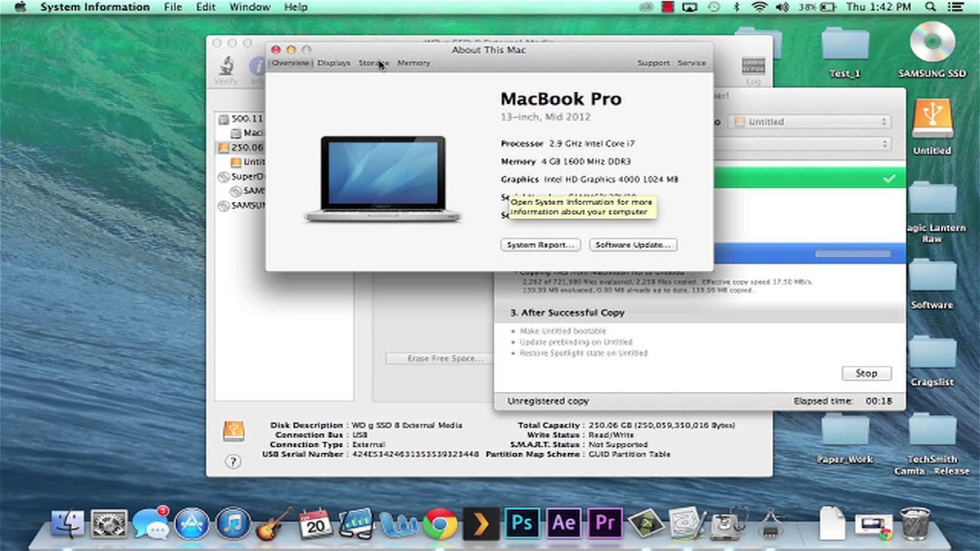Open the Plex app in the Dock
This screenshot has height=551, width=980.
click(x=481, y=524)
